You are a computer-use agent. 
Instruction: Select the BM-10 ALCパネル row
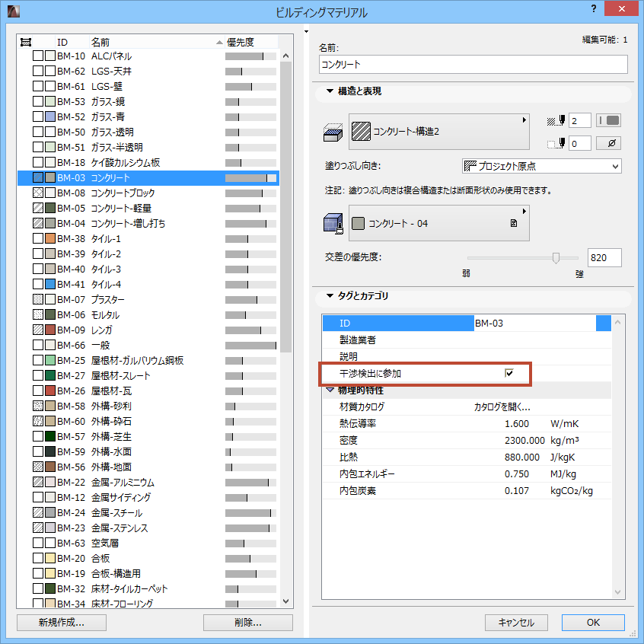tap(148, 56)
